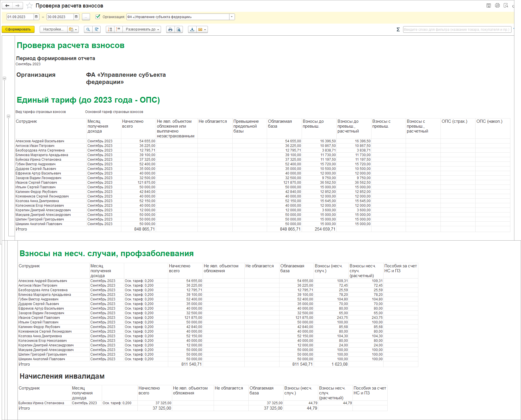Image resolution: width=521 pixels, height=420 pixels.
Task: Open search with the magnifier toolbar icon
Action: (88, 29)
